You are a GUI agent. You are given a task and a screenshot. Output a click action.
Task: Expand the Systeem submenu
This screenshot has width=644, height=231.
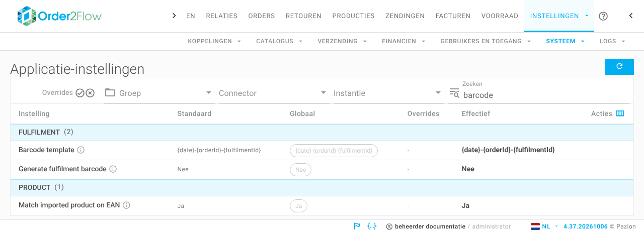(x=565, y=41)
